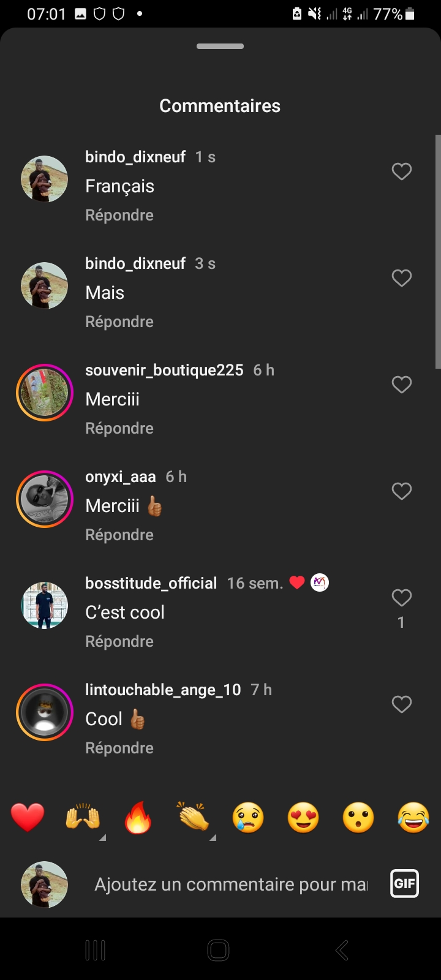Like bindo_dixneuf's "Français" comment
Screen dimensions: 441x980
pyautogui.click(x=402, y=171)
